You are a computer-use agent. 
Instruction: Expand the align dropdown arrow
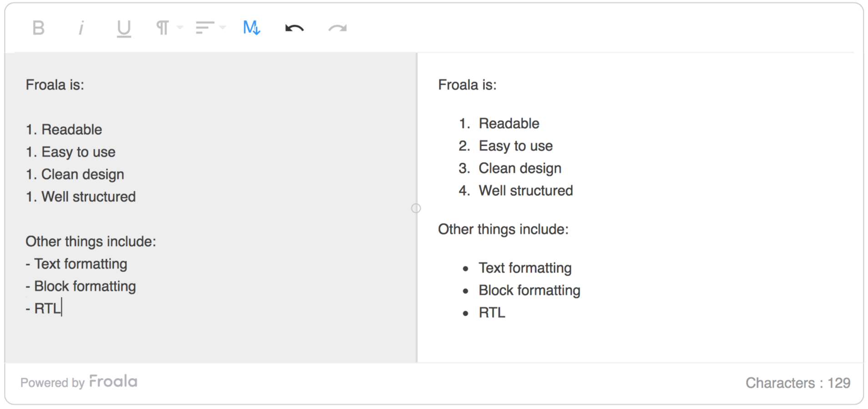click(x=222, y=28)
